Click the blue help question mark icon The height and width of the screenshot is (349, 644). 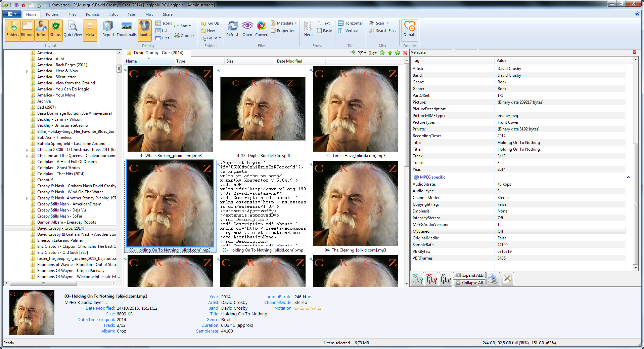638,14
